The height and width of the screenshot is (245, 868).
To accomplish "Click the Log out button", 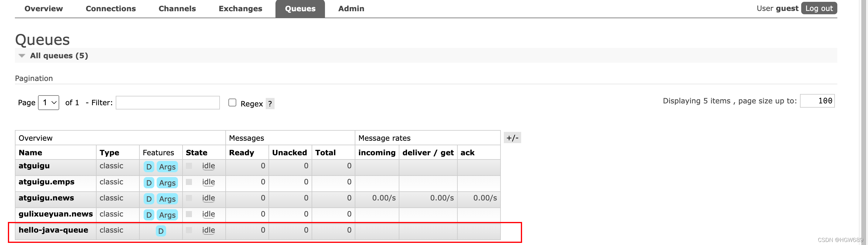I will [819, 8].
